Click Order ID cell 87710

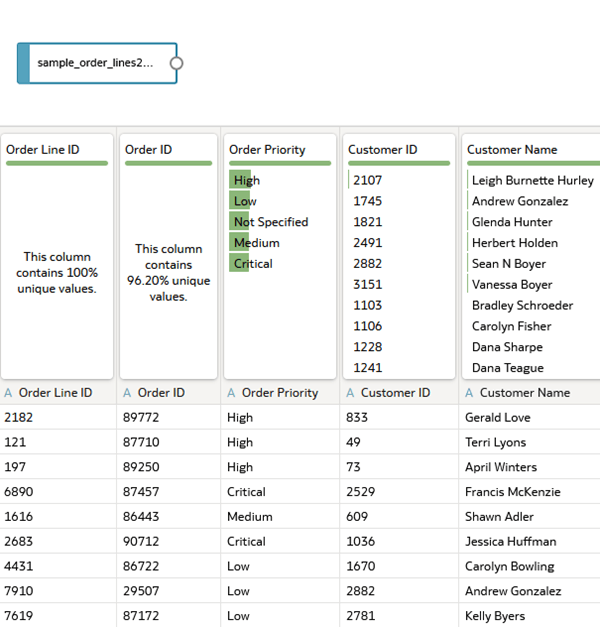point(168,442)
